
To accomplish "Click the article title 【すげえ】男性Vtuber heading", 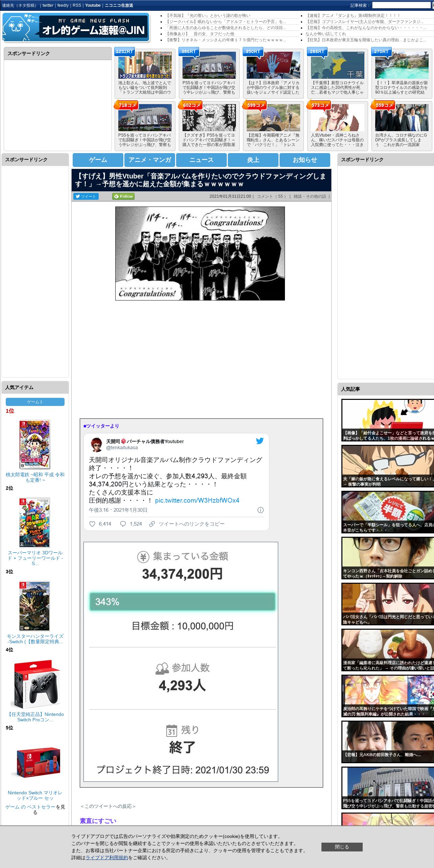I will (x=200, y=180).
